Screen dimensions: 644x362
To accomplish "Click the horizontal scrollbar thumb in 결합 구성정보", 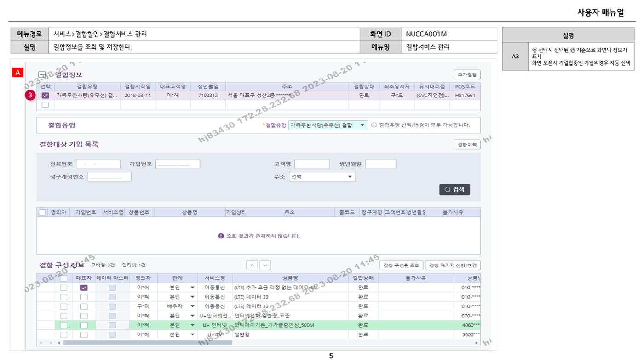I will pos(148,343).
